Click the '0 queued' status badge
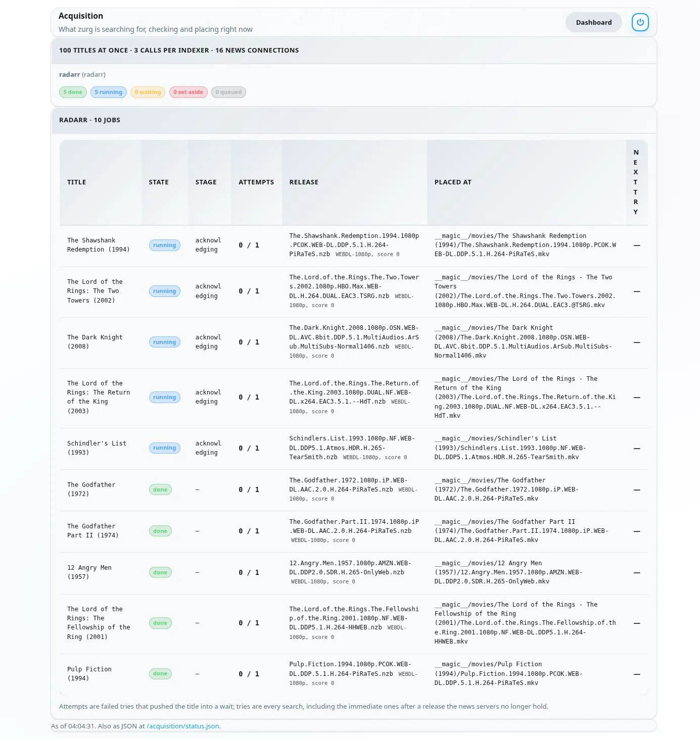700x739 pixels. (228, 92)
